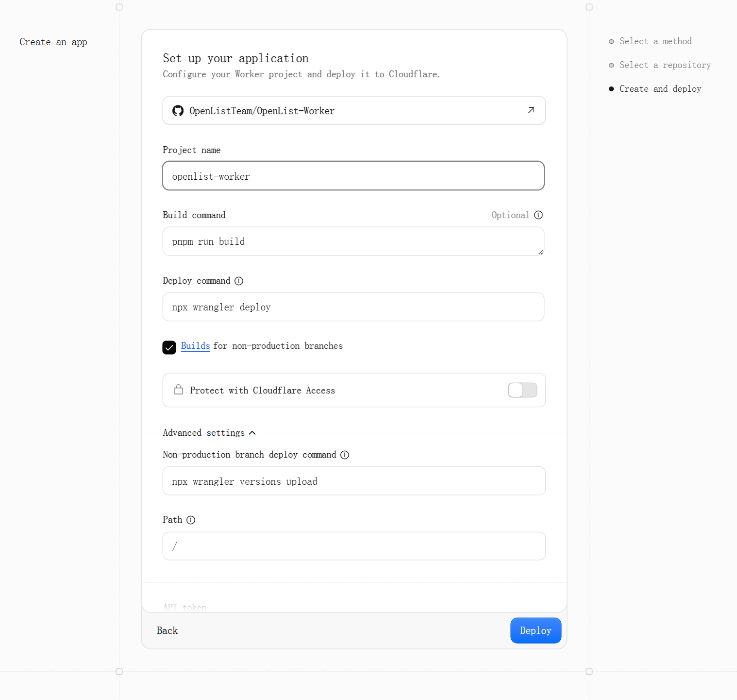Click into the Build command text area
The height and width of the screenshot is (700, 737).
click(353, 241)
